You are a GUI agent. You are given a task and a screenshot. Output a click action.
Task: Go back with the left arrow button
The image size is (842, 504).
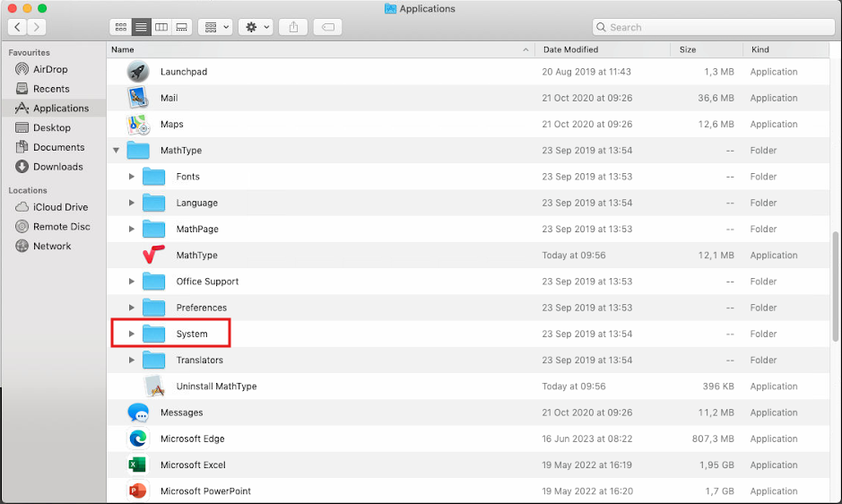click(x=17, y=27)
